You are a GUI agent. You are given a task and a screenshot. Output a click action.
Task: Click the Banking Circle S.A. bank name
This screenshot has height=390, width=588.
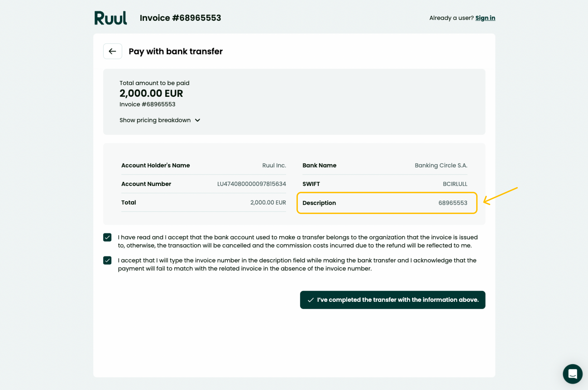pyautogui.click(x=441, y=165)
